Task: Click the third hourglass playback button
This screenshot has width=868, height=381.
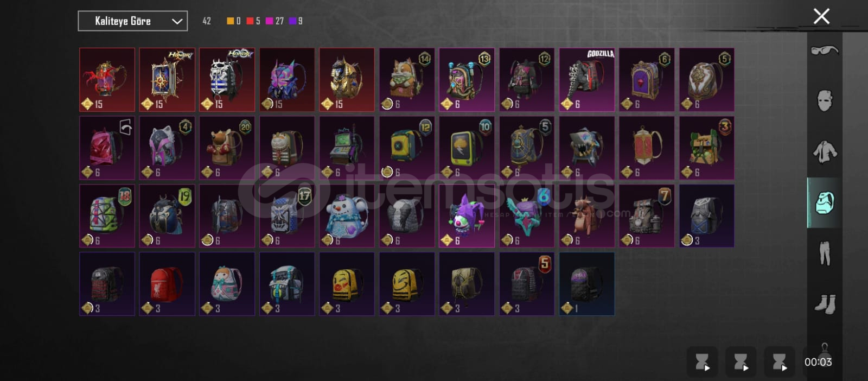Action: 780,362
